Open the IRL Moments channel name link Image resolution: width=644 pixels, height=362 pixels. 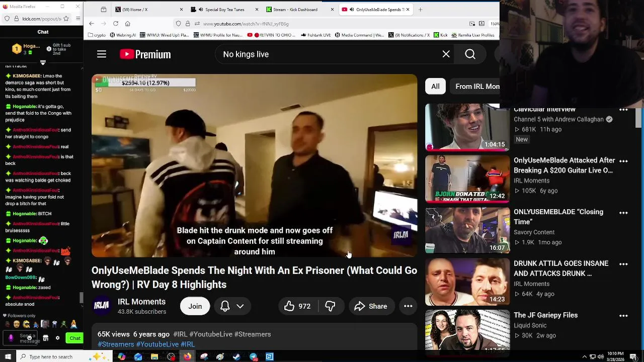pos(141,302)
